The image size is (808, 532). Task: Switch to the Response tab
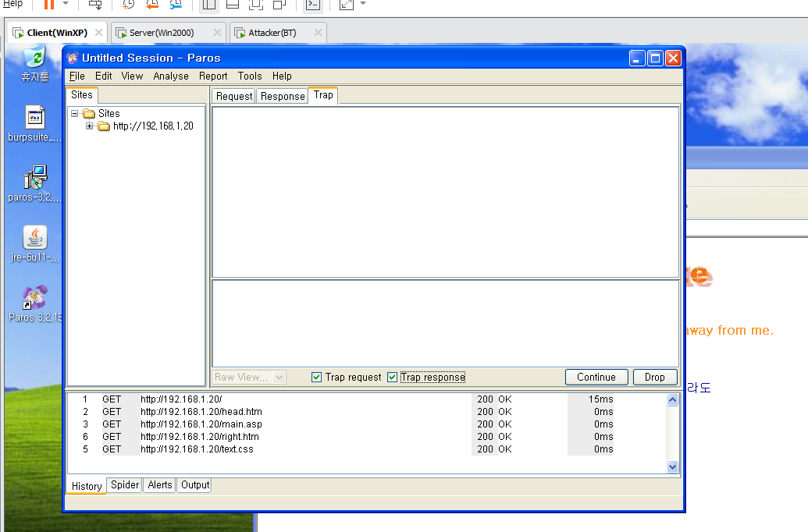point(283,96)
